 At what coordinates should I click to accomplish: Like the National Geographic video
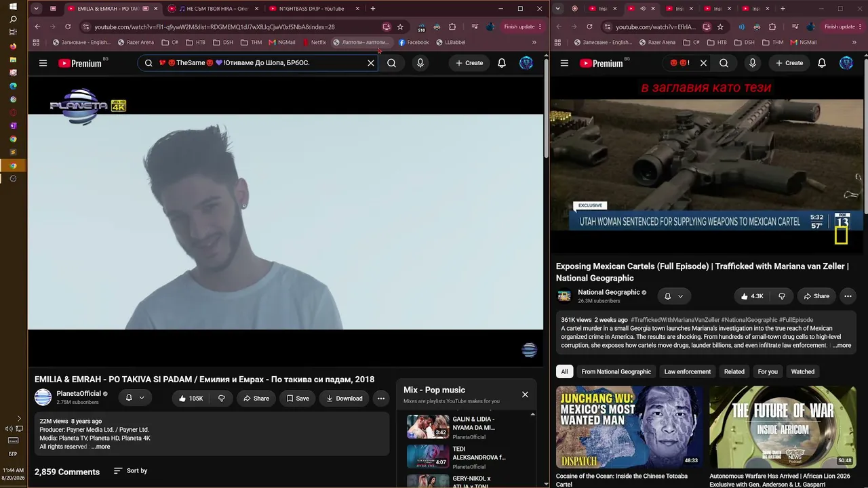(752, 296)
